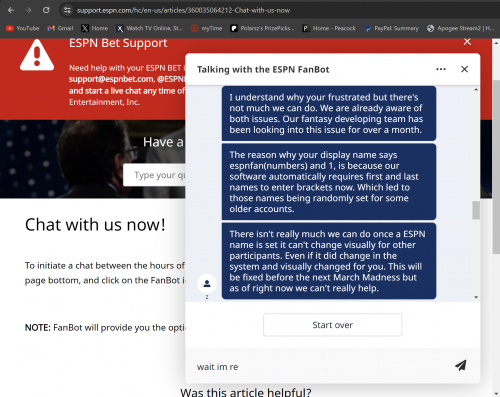Image resolution: width=500 pixels, height=397 pixels.
Task: Click the ESPN Bet Support banner title
Action: pos(118,43)
